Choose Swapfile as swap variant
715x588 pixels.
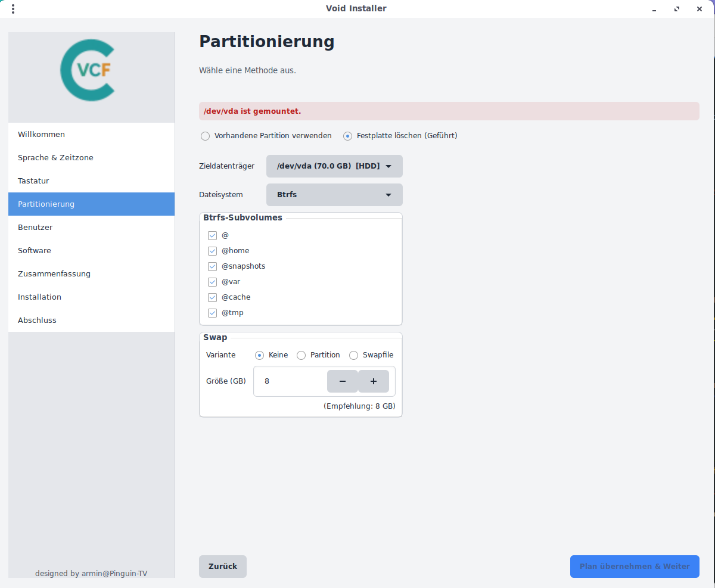[x=354, y=355]
